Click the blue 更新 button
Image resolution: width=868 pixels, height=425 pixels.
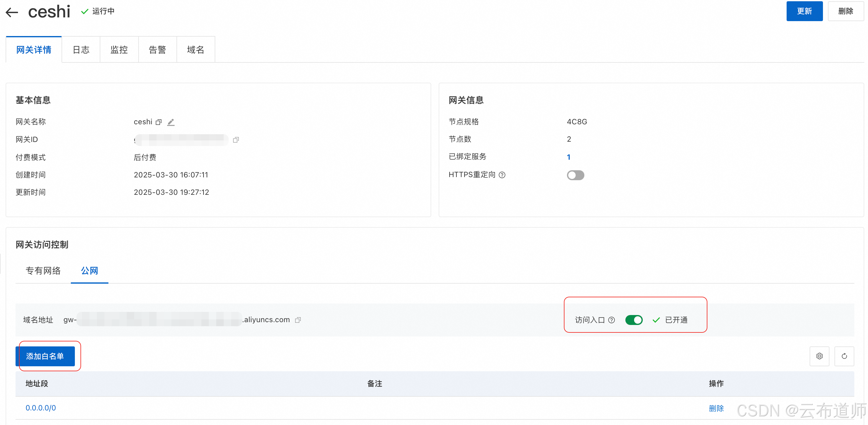[x=804, y=11]
